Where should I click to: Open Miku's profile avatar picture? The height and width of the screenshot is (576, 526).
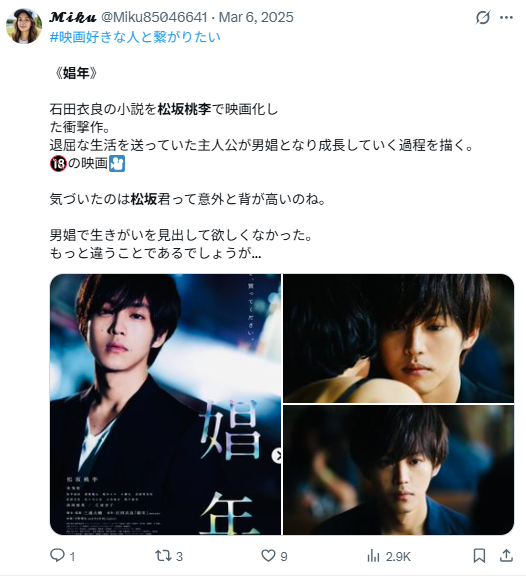click(24, 26)
